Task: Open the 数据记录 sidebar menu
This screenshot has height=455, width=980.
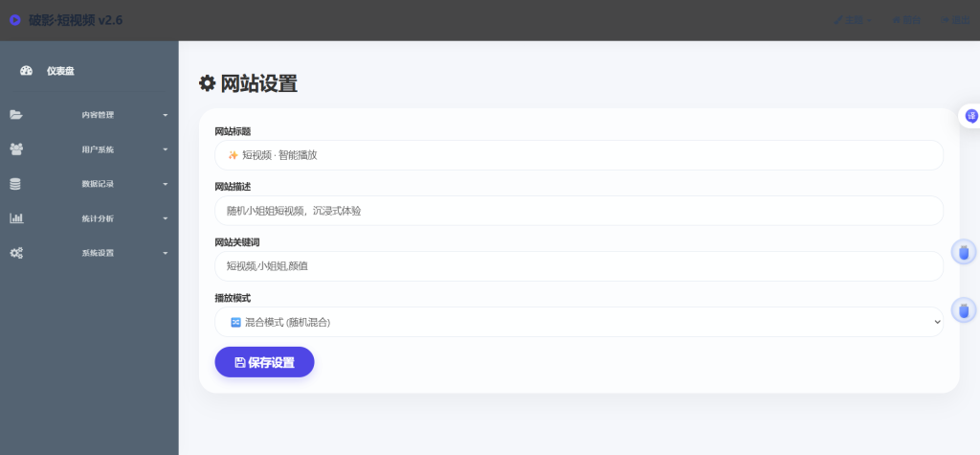Action: coord(89,184)
